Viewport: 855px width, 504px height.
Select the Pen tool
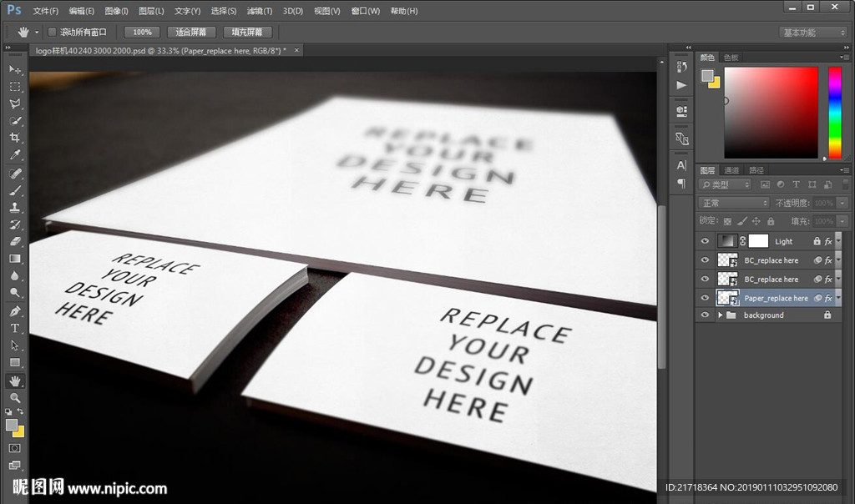click(x=15, y=311)
